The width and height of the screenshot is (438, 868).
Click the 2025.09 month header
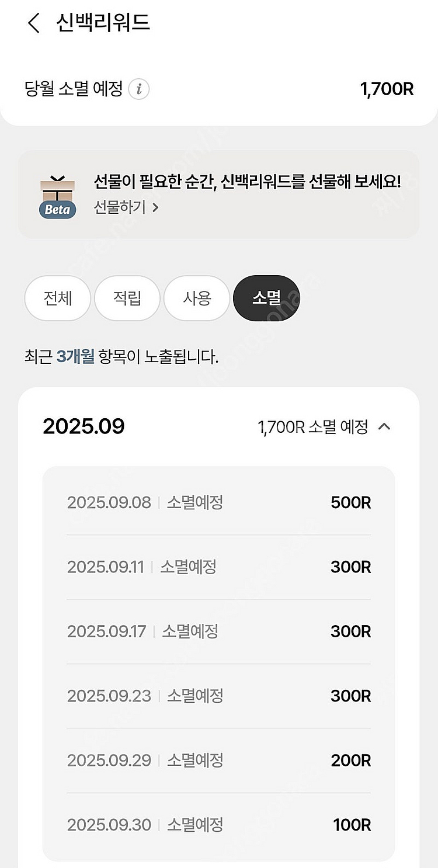(x=84, y=426)
